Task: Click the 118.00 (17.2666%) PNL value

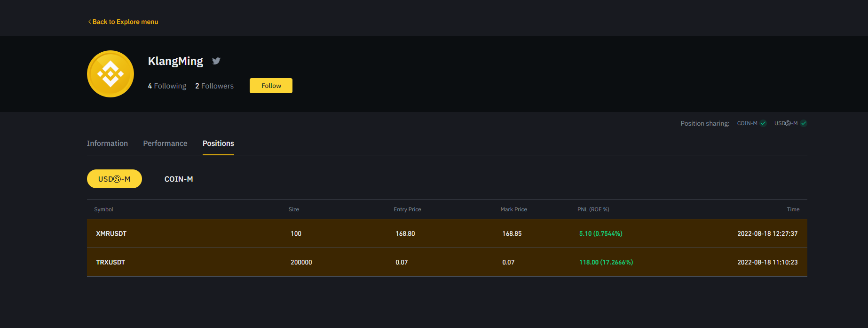Action: [x=606, y=262]
